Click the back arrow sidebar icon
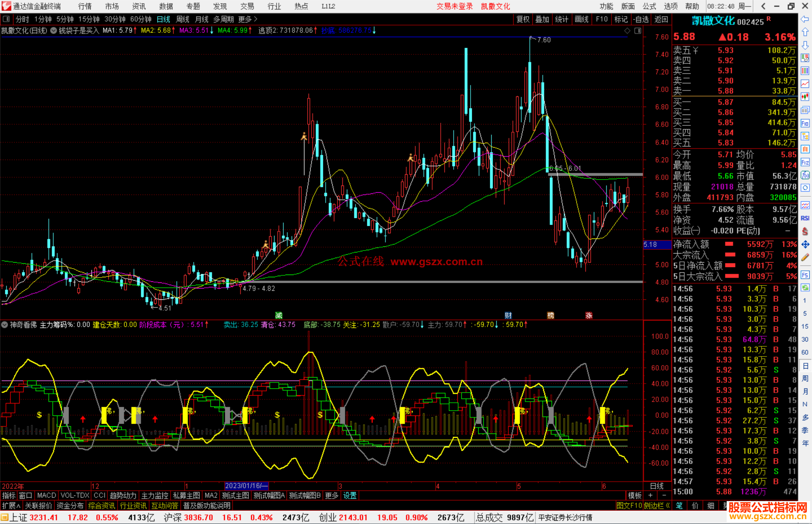812x524 pixels. 805,19
